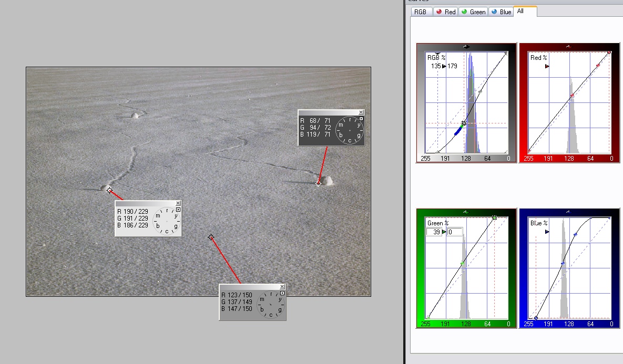623x364 pixels.
Task: Select the sample crosshair at the left rock
Action: (110, 190)
